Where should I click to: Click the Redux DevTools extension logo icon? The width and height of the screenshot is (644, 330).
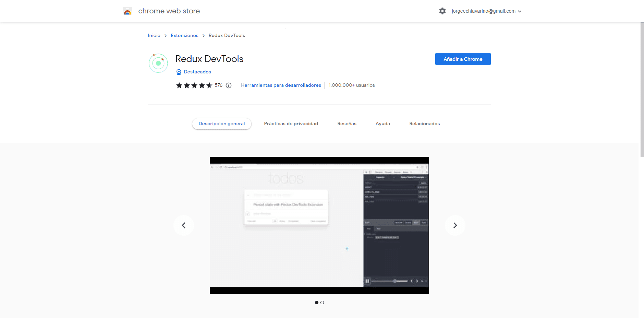pyautogui.click(x=158, y=63)
